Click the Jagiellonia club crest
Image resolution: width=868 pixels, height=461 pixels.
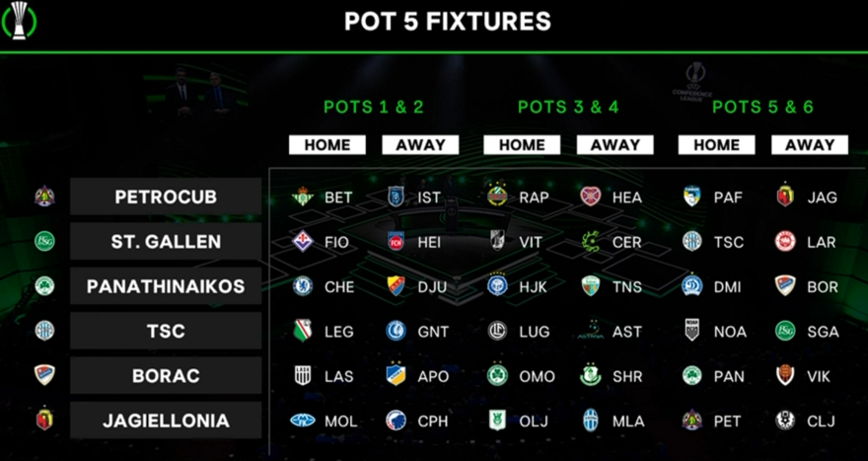(44, 421)
